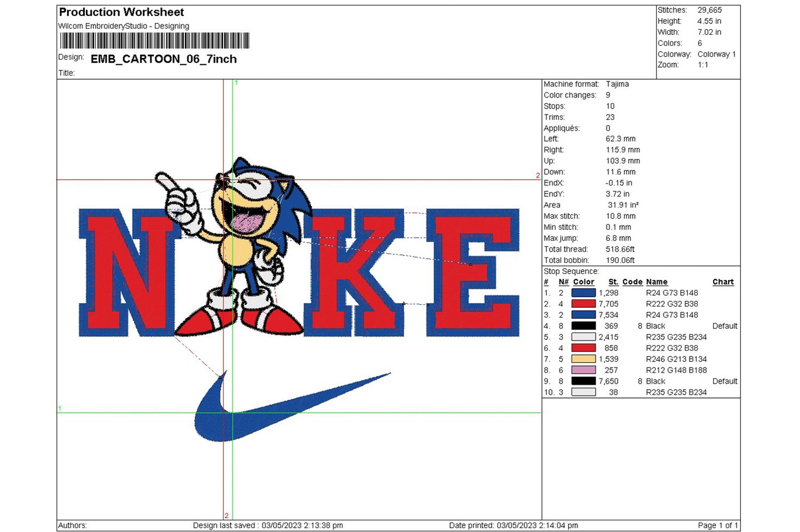Click the "Authors:" label in the footer

coord(73,526)
